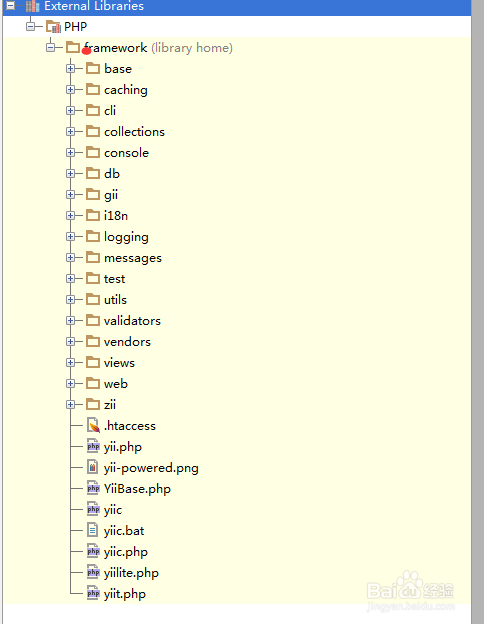The image size is (484, 624).
Task: Click the cli folder icon
Action: (x=93, y=110)
